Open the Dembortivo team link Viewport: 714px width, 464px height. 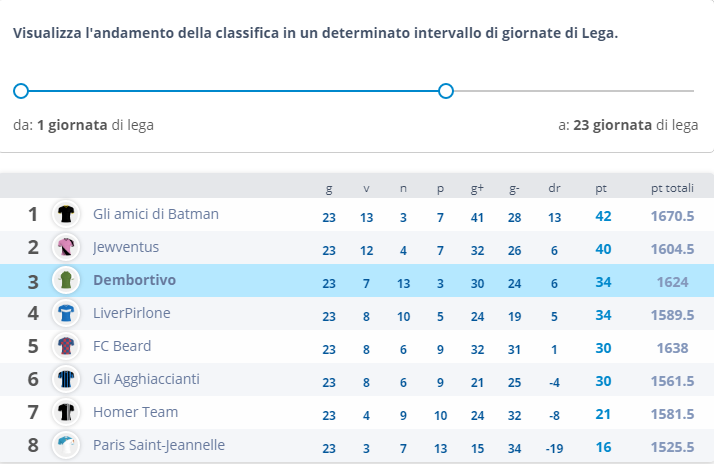click(x=134, y=280)
